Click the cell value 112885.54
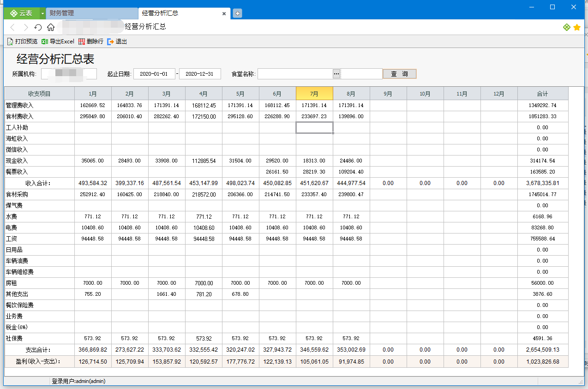The image size is (588, 389). click(204, 161)
